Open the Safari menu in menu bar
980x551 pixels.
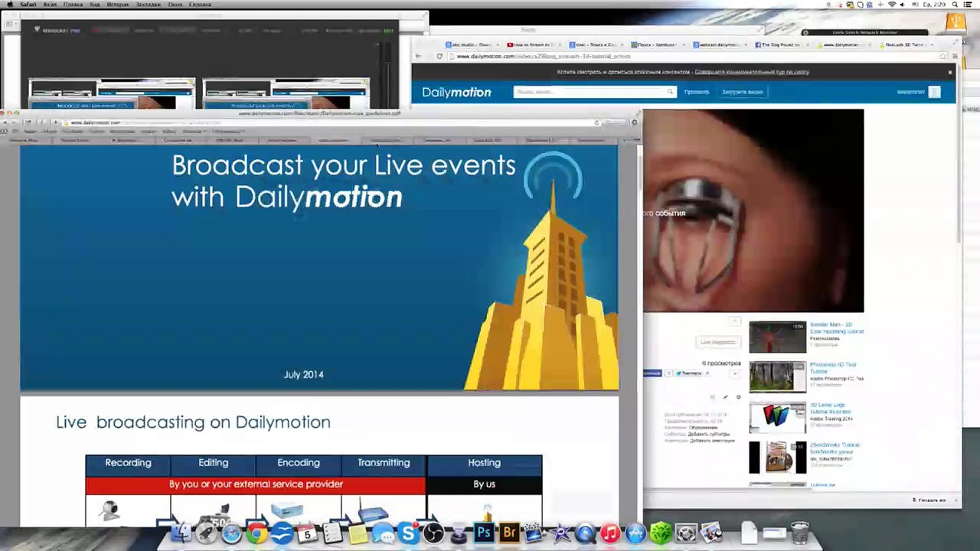[x=28, y=5]
